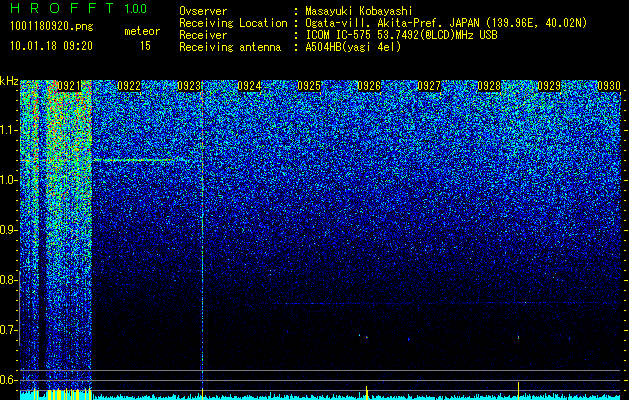Click the Receiving antenna field label
The width and height of the screenshot is (629, 400).
[x=230, y=47]
